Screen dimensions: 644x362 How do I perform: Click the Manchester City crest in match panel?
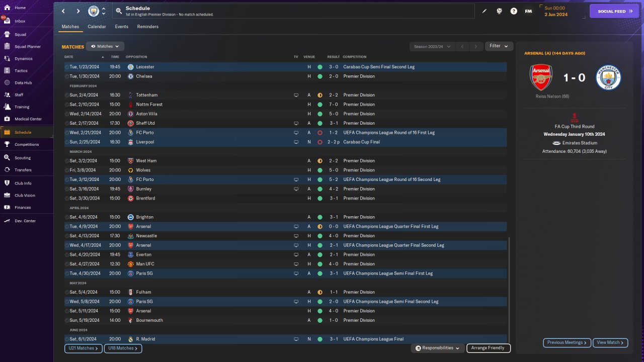(609, 77)
